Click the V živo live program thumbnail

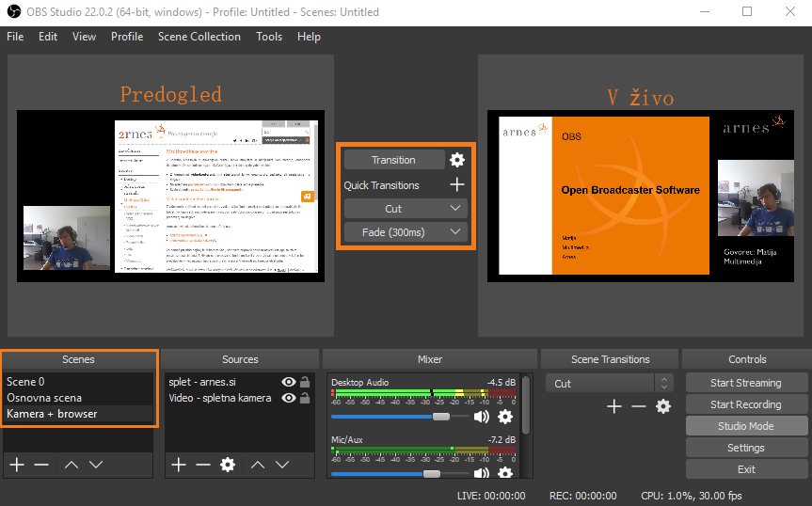coord(641,196)
